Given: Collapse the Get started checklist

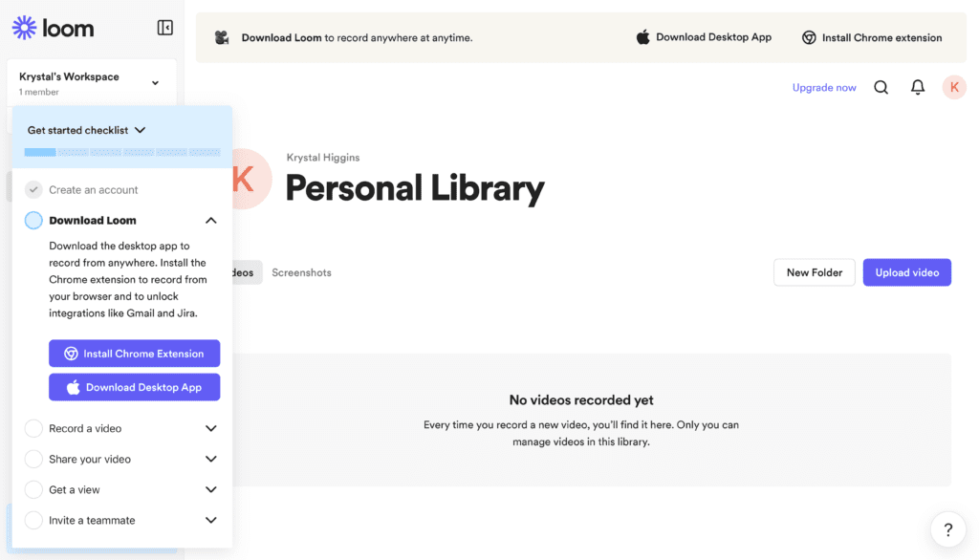Looking at the screenshot, I should (140, 130).
